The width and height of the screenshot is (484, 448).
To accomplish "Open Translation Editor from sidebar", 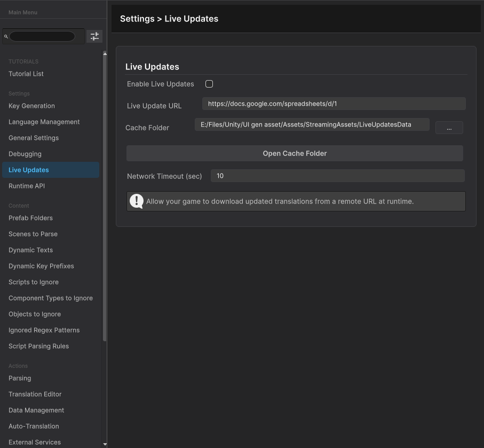I will coord(35,394).
